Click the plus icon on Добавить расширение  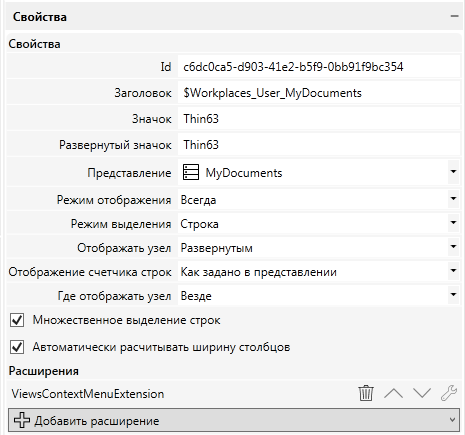(x=22, y=420)
